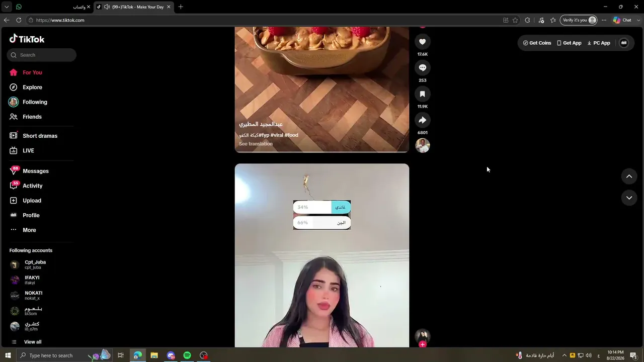Click the TikTok logo
The image size is (644, 362).
coord(27,39)
